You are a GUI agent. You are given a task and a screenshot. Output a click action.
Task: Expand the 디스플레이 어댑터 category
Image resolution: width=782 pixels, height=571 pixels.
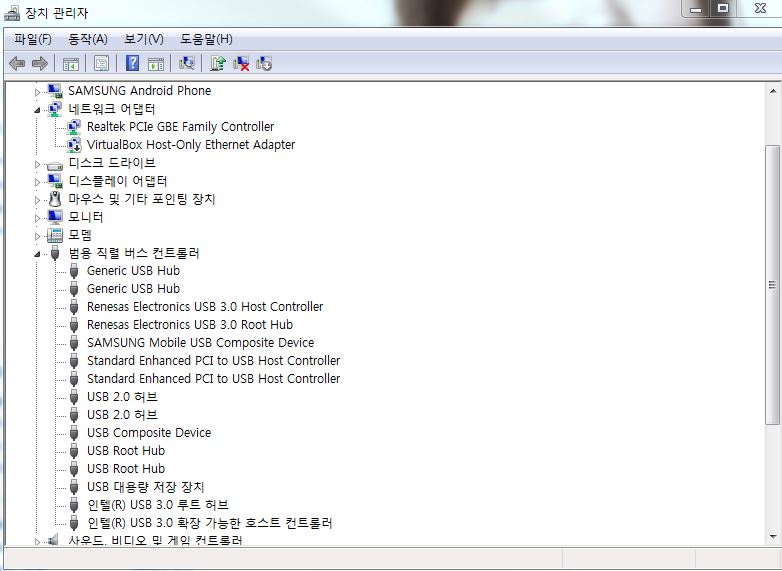(37, 182)
